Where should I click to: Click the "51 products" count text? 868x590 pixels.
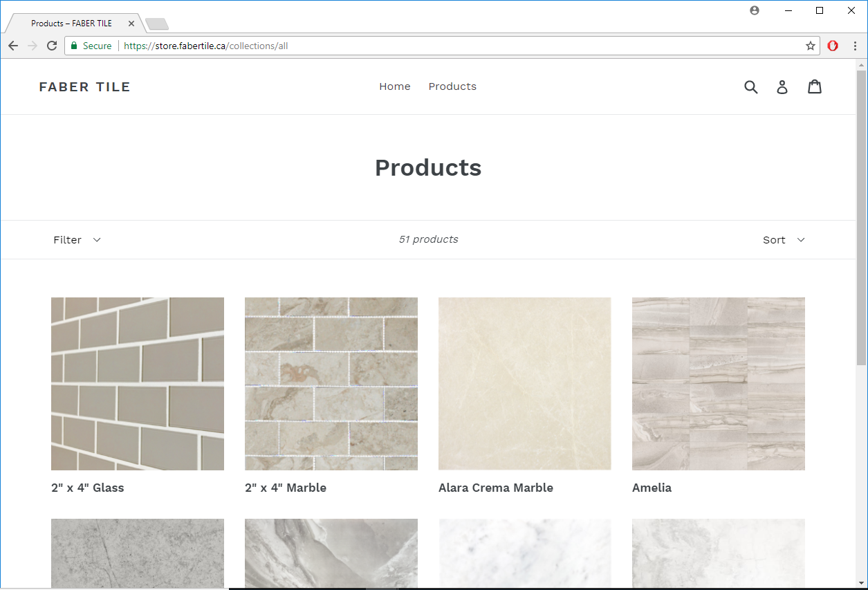click(x=428, y=239)
